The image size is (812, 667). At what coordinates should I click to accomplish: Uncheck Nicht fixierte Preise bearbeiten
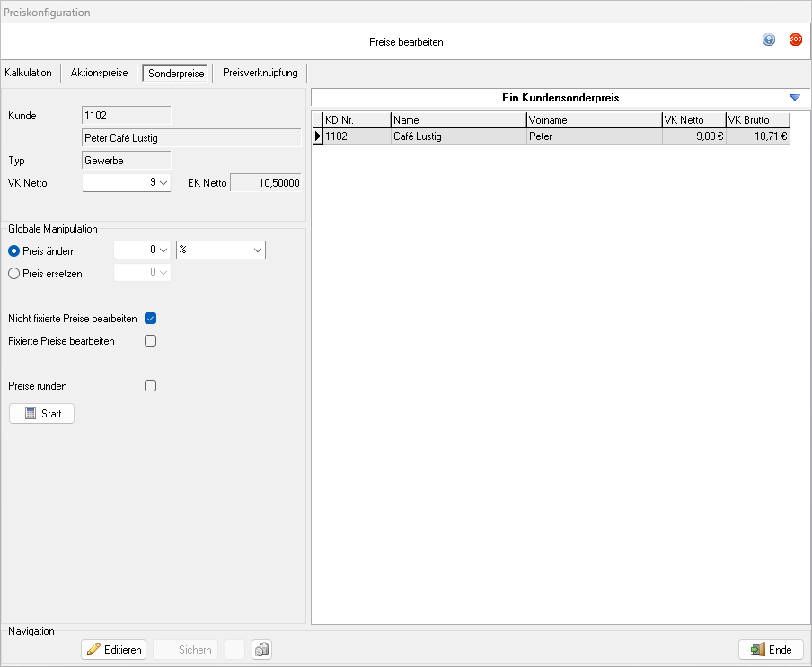[151, 319]
